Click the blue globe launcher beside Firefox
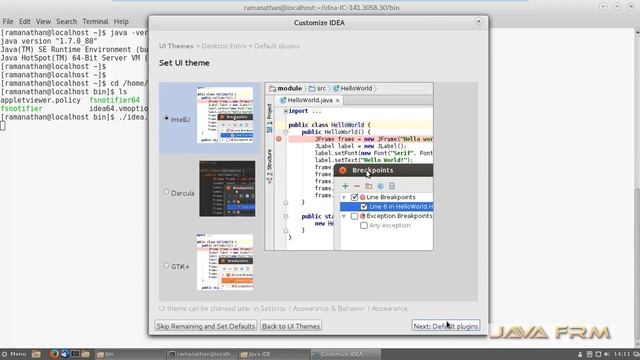Viewport: 640px width, 360px height. [64, 354]
